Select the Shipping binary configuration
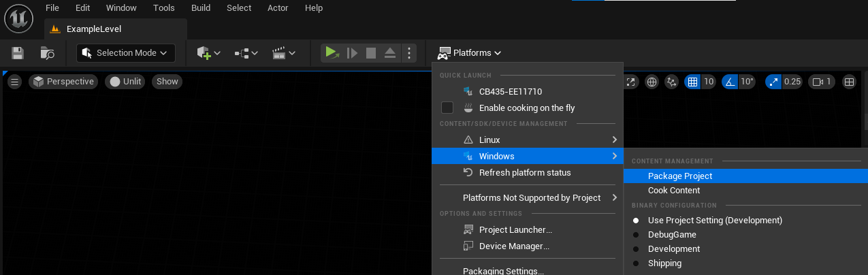 point(664,263)
